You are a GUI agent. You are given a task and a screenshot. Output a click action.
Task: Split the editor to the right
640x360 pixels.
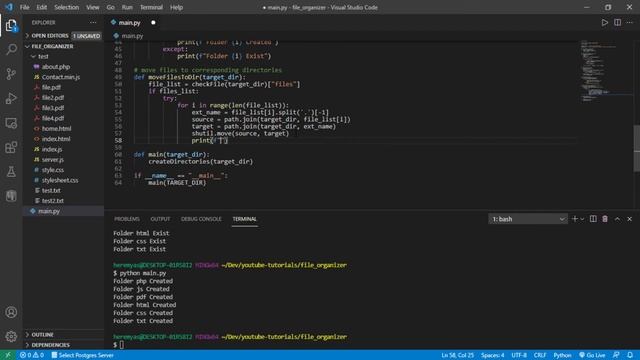[x=618, y=23]
